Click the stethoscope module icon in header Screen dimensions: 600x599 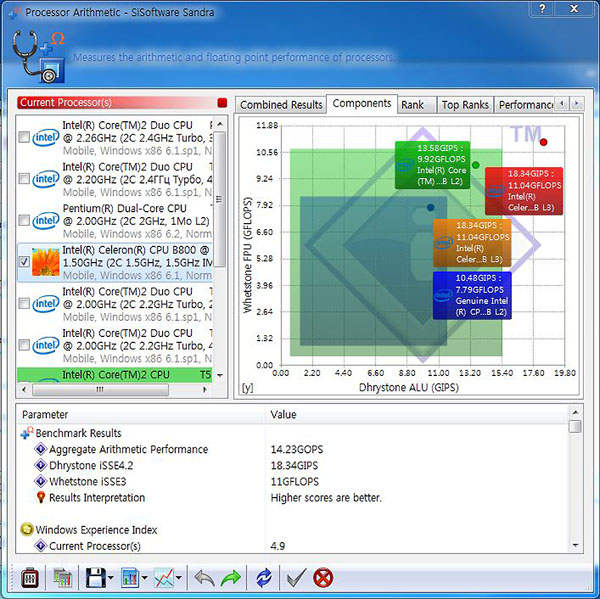pos(38,57)
